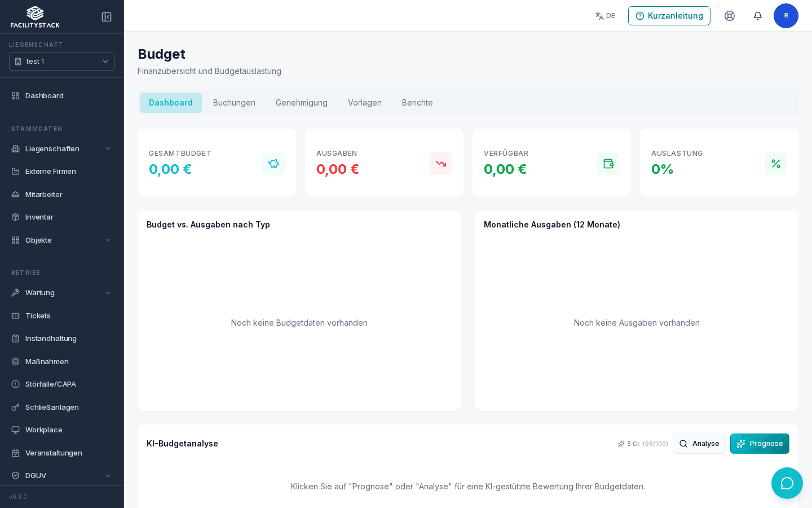Open Instandhaltung in the sidebar
The image size is (812, 508).
(x=62, y=338)
